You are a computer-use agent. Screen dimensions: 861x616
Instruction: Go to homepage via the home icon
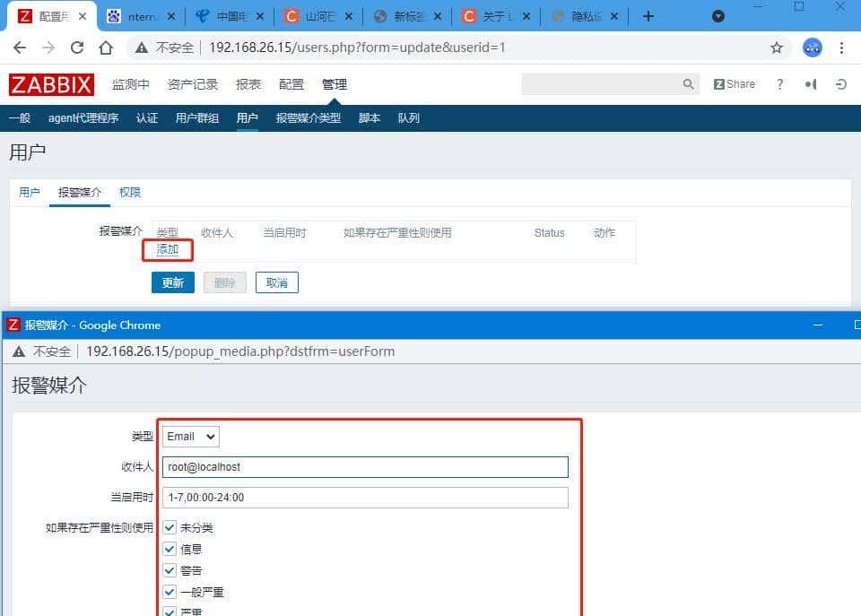106,48
